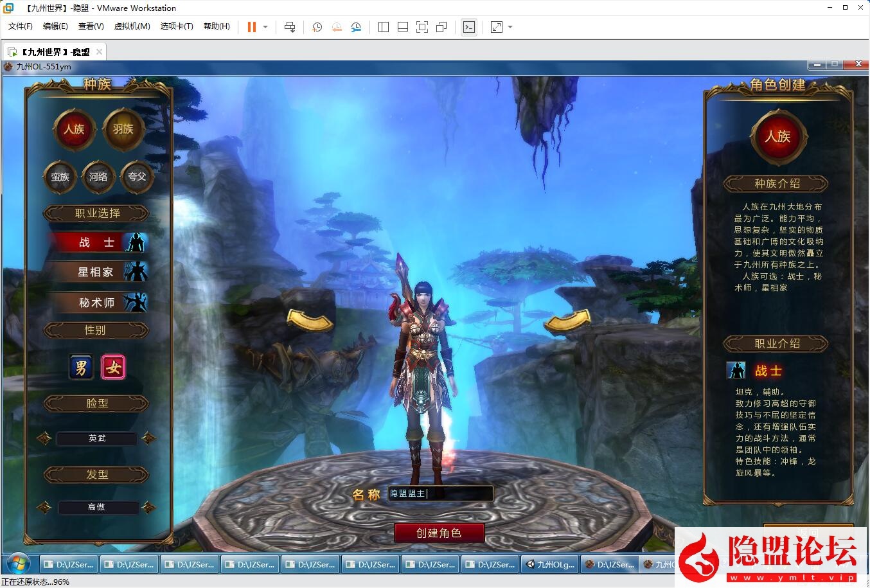Screen dimensions: 870x588
Task: Select the 蛮族 race icon
Action: tap(60, 177)
